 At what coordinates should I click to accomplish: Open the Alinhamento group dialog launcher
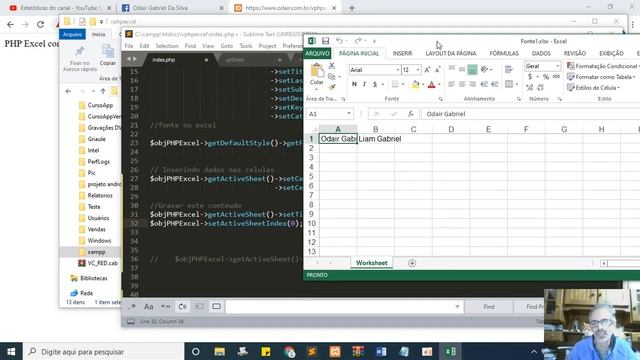tap(519, 99)
